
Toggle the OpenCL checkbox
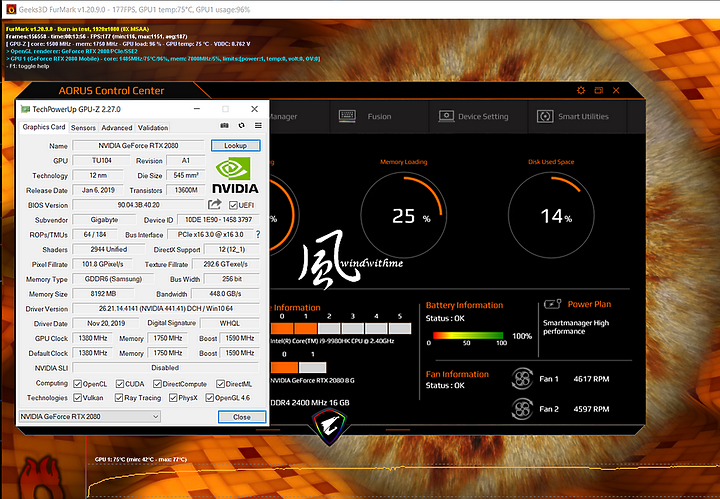(78, 384)
